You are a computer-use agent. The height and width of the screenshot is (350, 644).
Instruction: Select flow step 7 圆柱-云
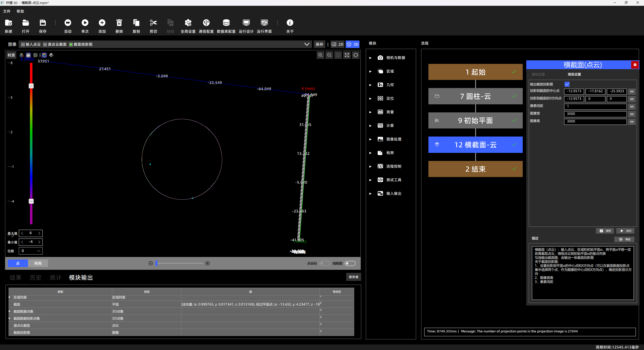(475, 96)
